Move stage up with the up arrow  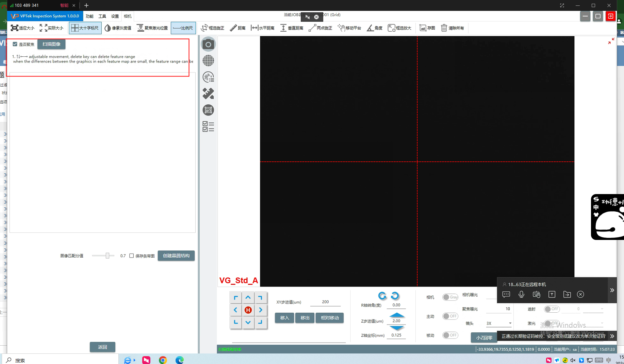(248, 298)
